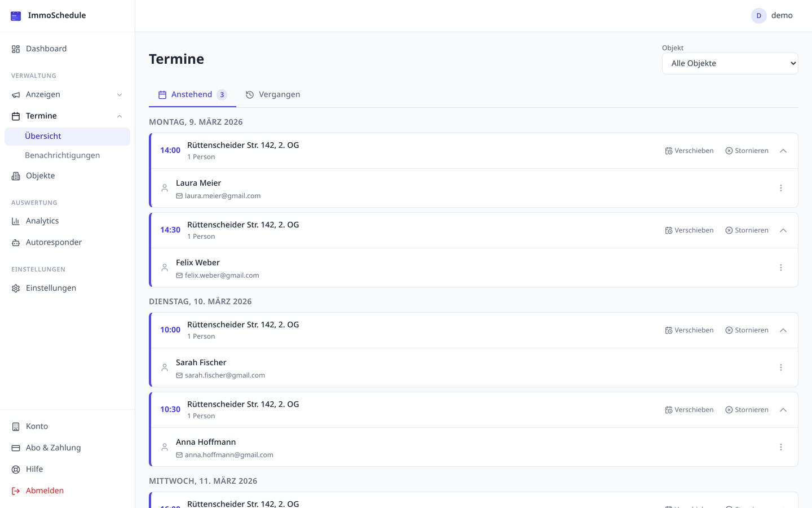Go to Autoresponder page
The image size is (812, 508).
(x=54, y=243)
